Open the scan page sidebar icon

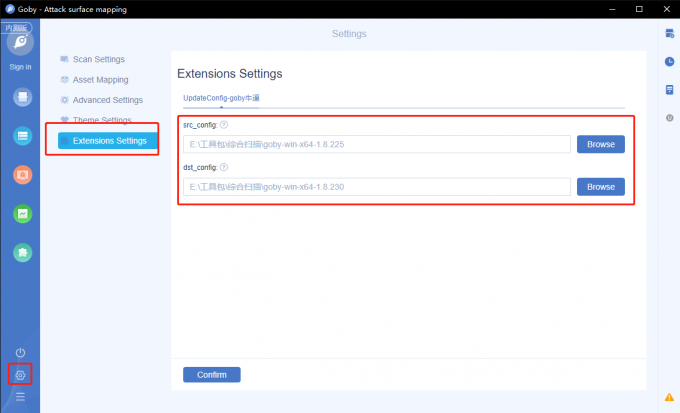click(x=23, y=97)
